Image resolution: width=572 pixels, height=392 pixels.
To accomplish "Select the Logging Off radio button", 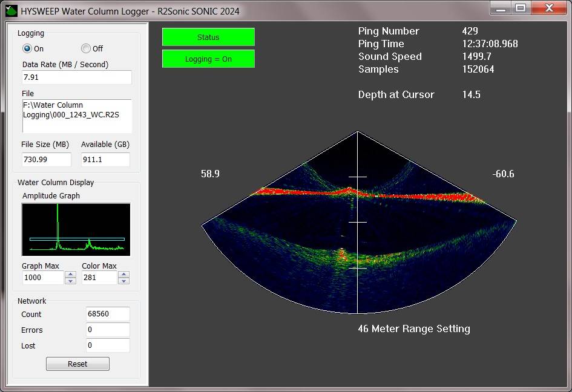I will (x=86, y=48).
